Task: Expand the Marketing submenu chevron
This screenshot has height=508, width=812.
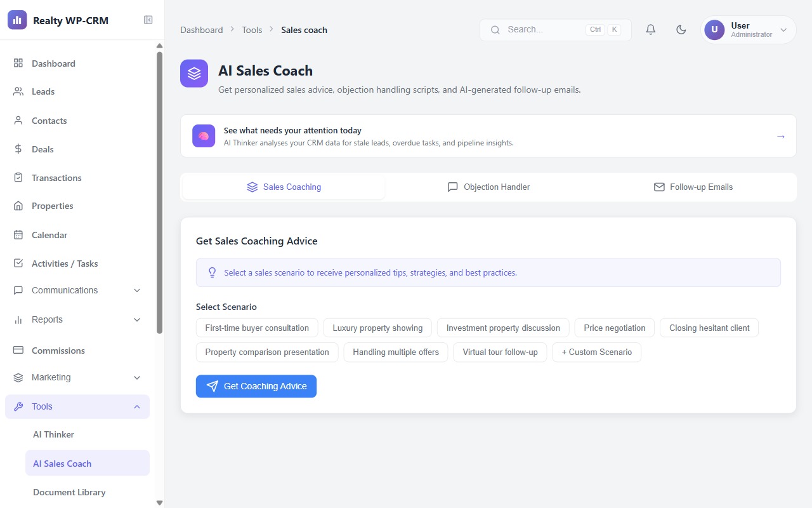Action: [x=137, y=377]
